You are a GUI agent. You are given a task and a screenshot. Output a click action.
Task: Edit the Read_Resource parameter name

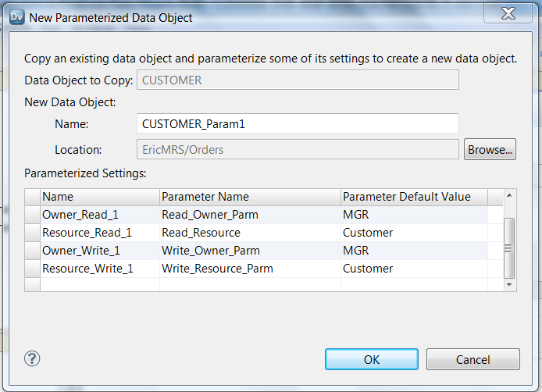[250, 233]
